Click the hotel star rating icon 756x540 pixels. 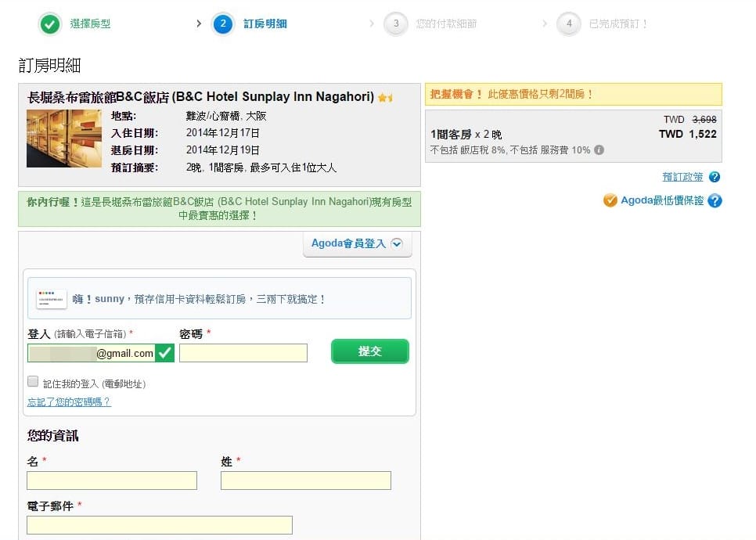pyautogui.click(x=385, y=98)
